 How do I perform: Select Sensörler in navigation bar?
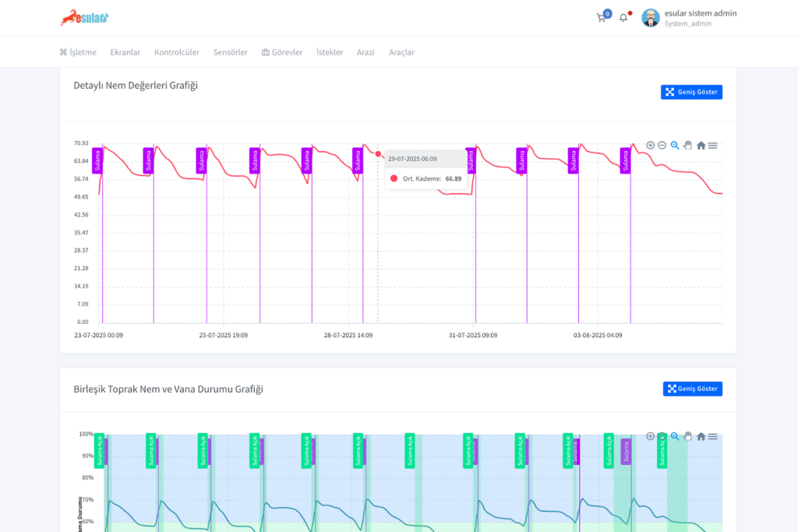pos(230,52)
